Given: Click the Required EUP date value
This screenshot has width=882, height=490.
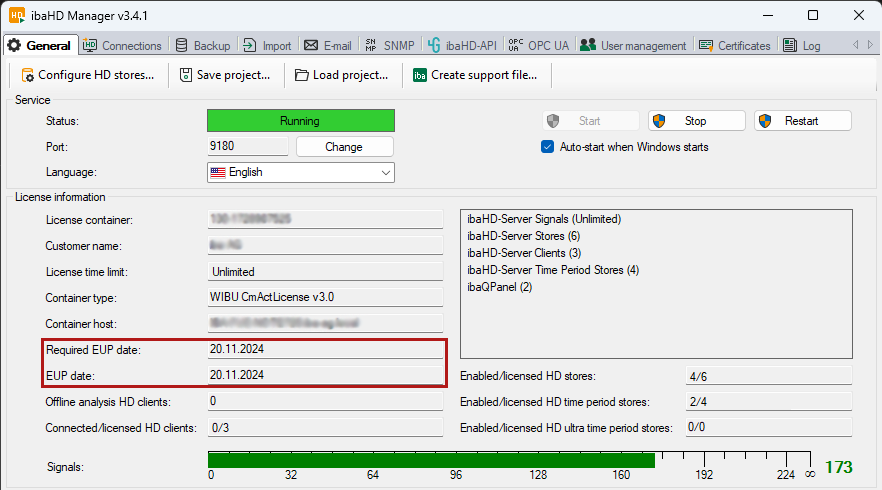Looking at the screenshot, I should [x=325, y=349].
